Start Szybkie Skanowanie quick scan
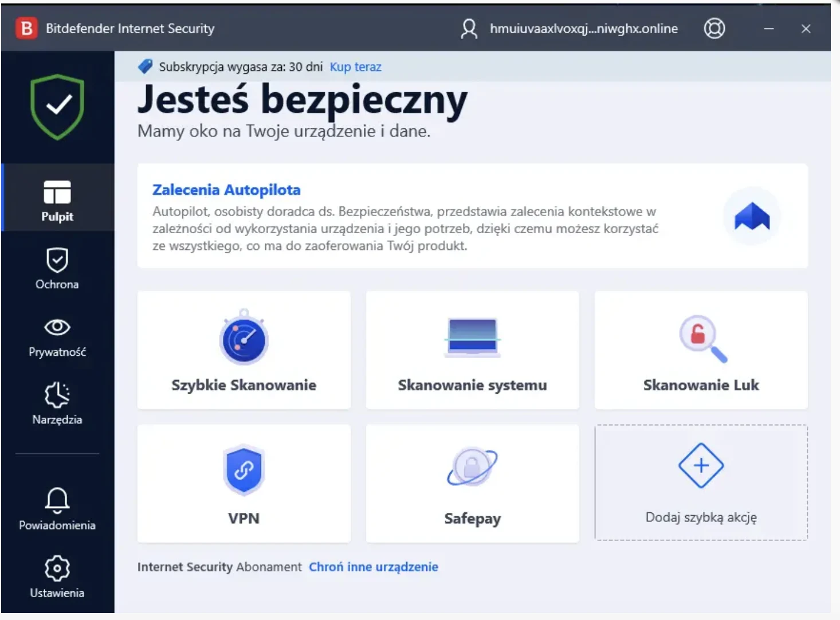The width and height of the screenshot is (840, 620). click(x=244, y=350)
